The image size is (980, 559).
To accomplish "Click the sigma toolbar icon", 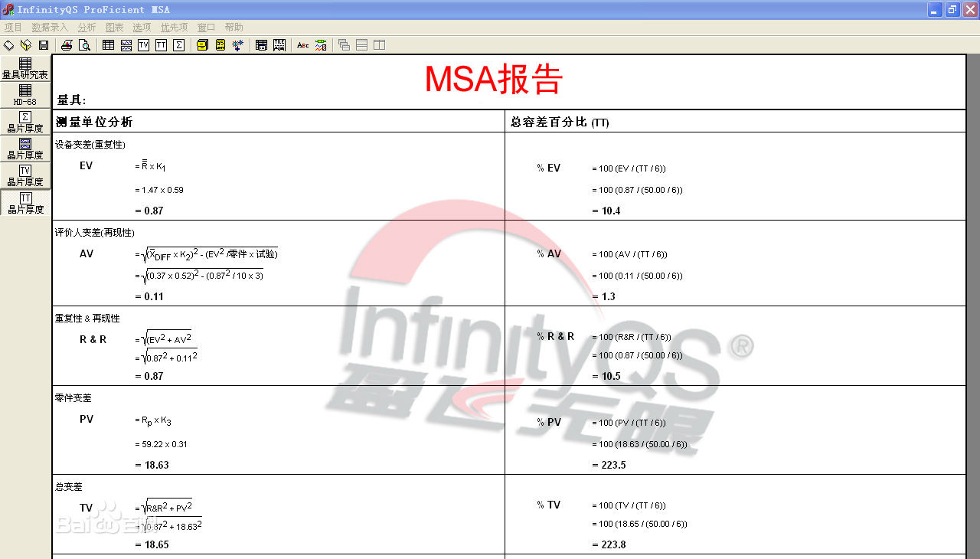I will 179,45.
